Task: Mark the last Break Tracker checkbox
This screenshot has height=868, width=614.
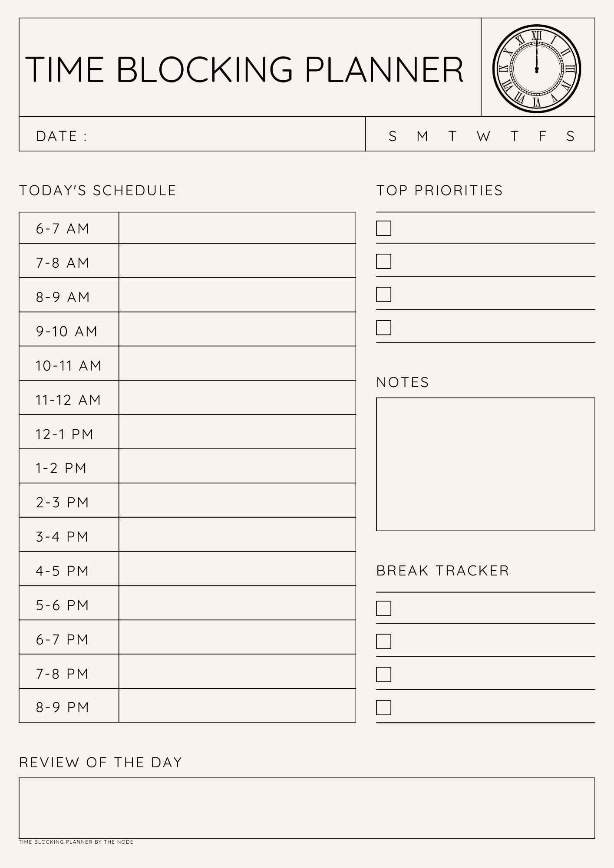Action: click(383, 707)
